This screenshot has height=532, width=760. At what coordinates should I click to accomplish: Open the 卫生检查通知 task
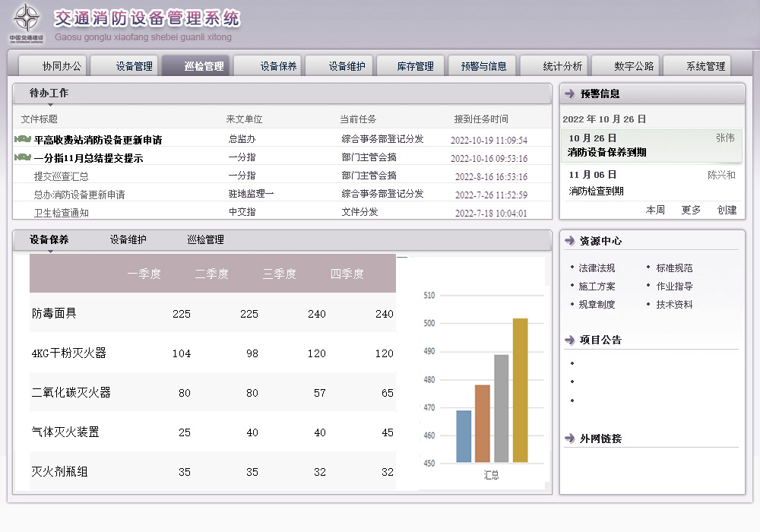coord(61,213)
